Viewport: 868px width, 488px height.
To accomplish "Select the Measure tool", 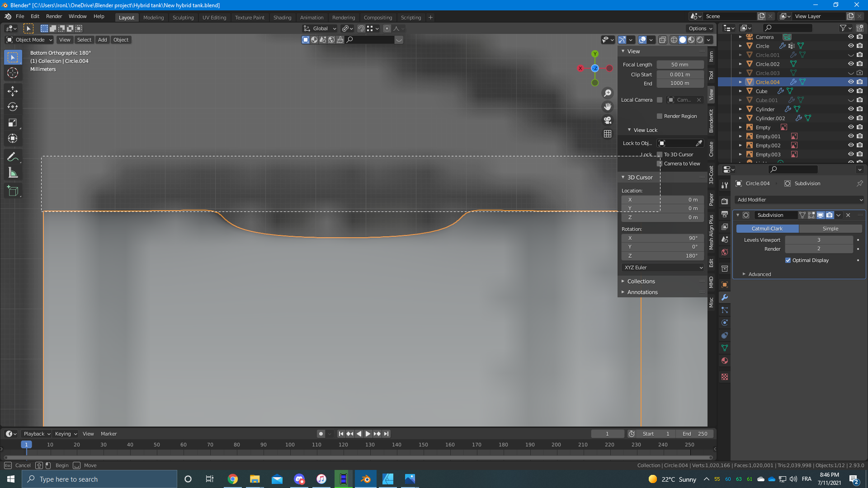I will pos(13,173).
